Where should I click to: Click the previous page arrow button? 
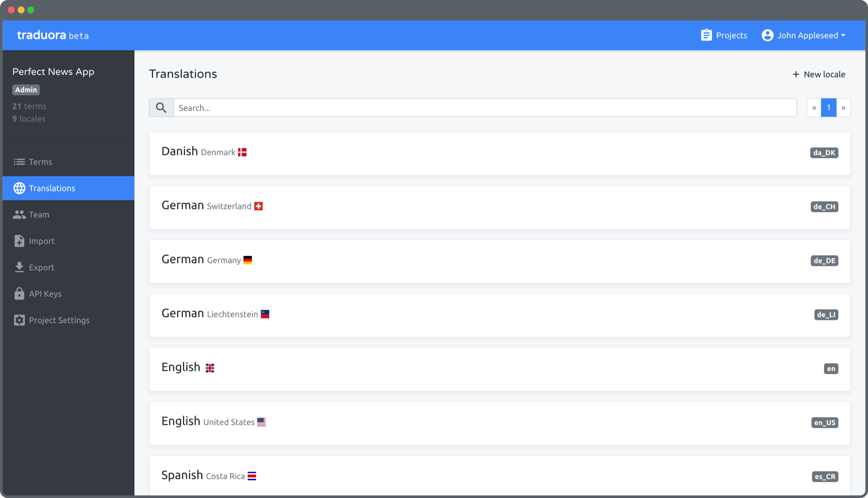click(814, 107)
